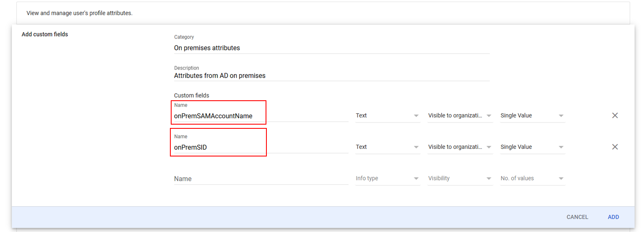
Task: Open the empty Info type dropdown
Action: tap(387, 178)
